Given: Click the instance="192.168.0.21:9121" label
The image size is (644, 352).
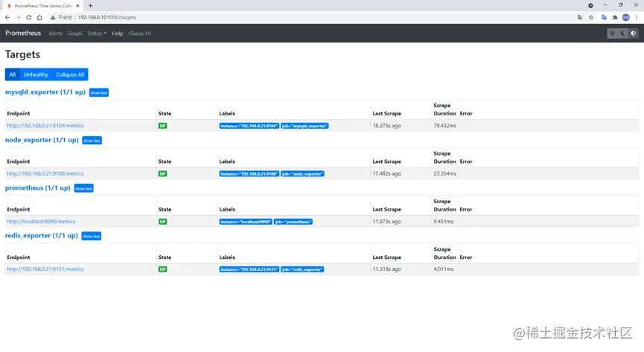Looking at the screenshot, I should point(249,269).
